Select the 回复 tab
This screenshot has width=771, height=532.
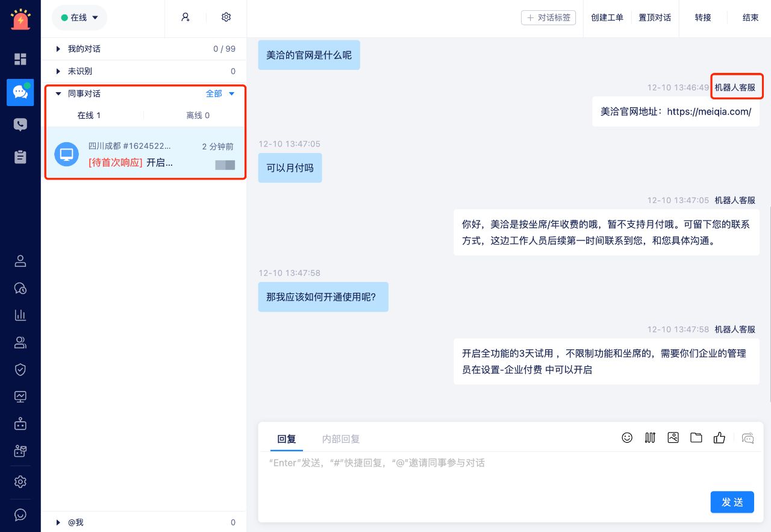point(287,439)
